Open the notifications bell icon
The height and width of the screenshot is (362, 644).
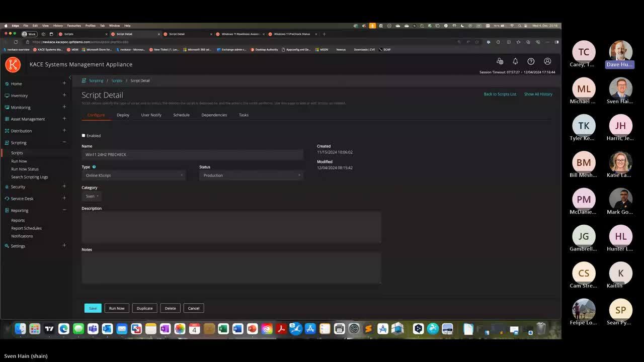[515, 61]
